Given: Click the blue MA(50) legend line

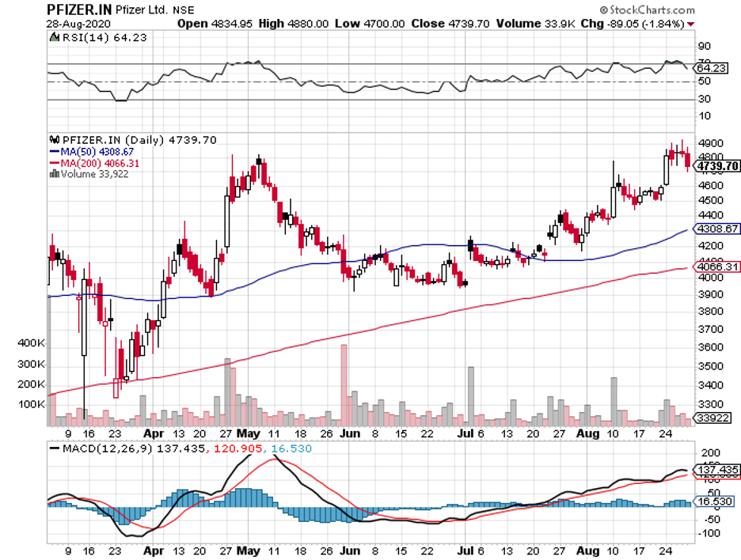Looking at the screenshot, I should (x=55, y=152).
